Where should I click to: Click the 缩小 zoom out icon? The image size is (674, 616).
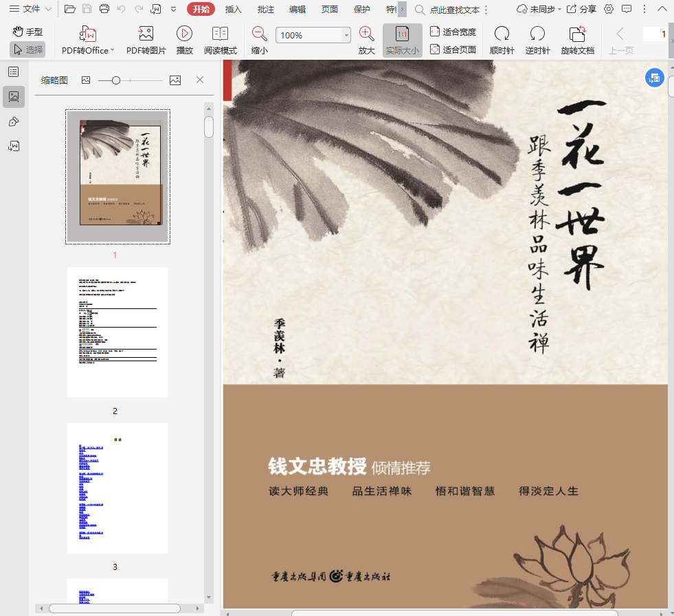click(x=259, y=41)
